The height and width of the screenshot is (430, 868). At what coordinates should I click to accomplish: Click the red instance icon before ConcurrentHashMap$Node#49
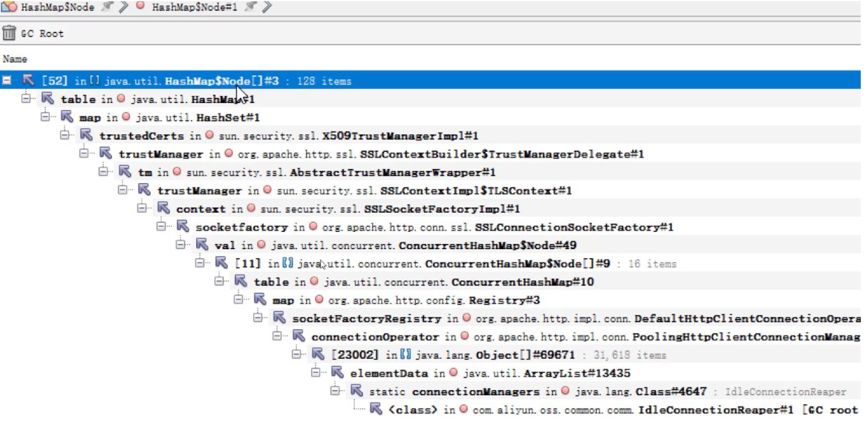[x=262, y=245]
